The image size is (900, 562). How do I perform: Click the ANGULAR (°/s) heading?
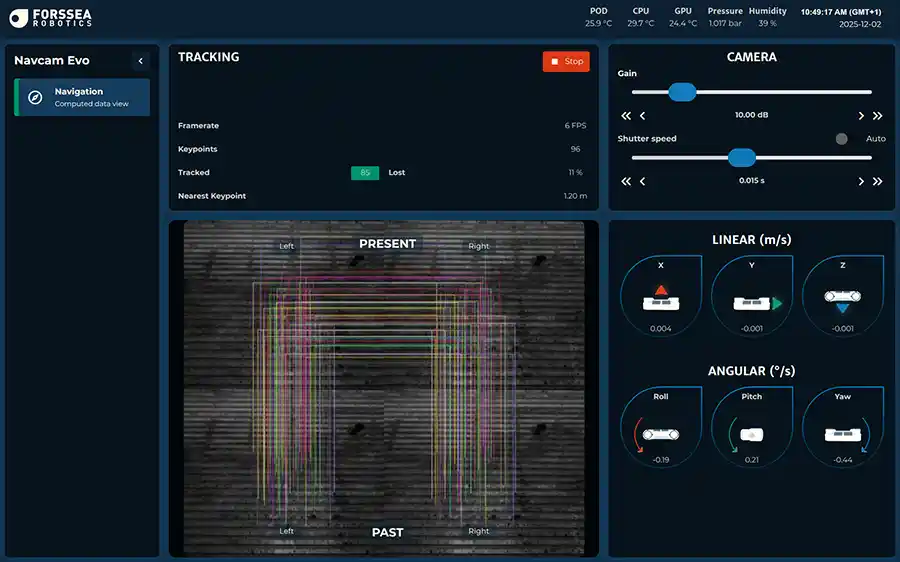[x=751, y=371]
